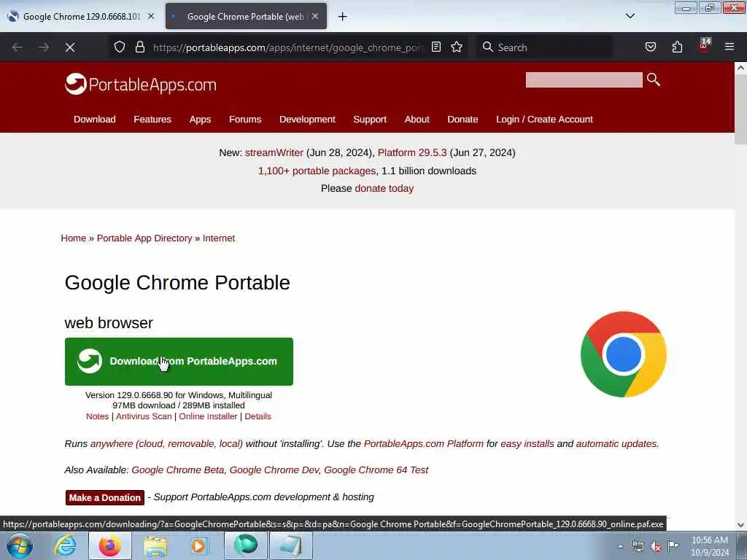Open the Details link

point(258,416)
